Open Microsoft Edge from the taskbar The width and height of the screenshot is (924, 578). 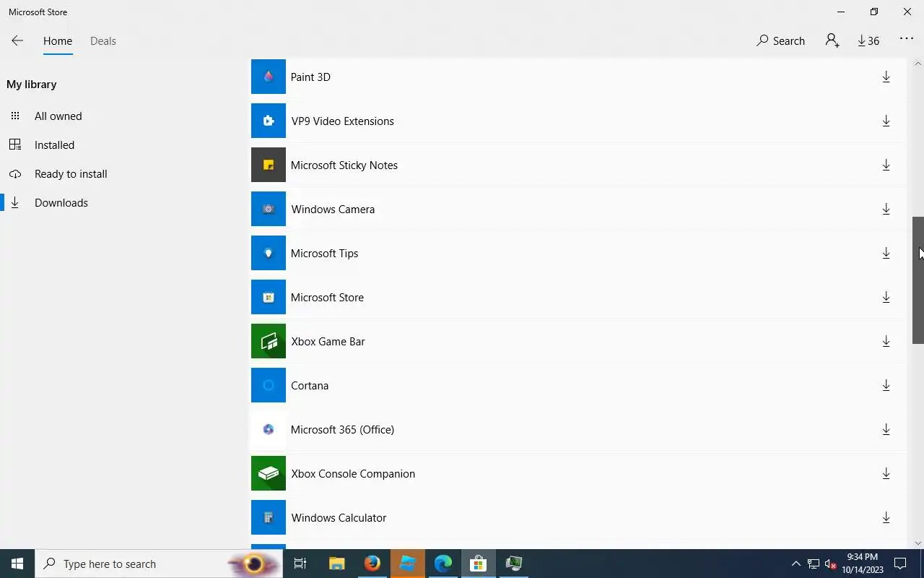pyautogui.click(x=443, y=564)
